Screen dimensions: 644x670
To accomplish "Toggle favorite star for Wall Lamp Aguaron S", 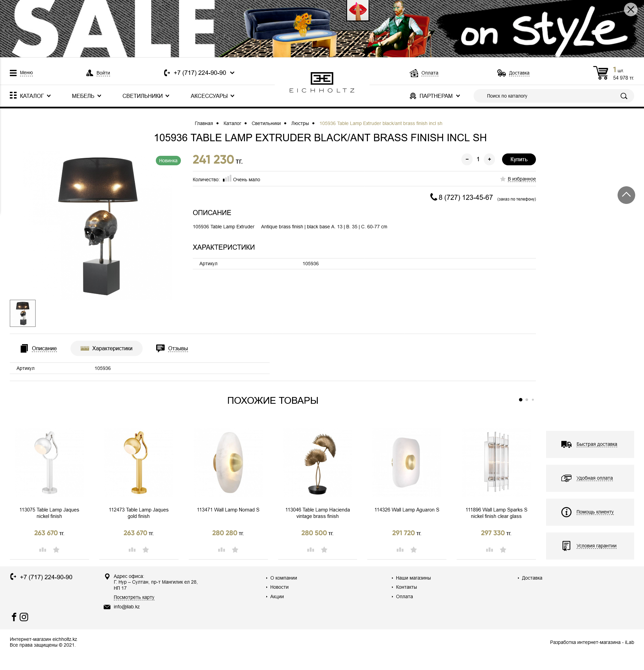I will coord(414,550).
